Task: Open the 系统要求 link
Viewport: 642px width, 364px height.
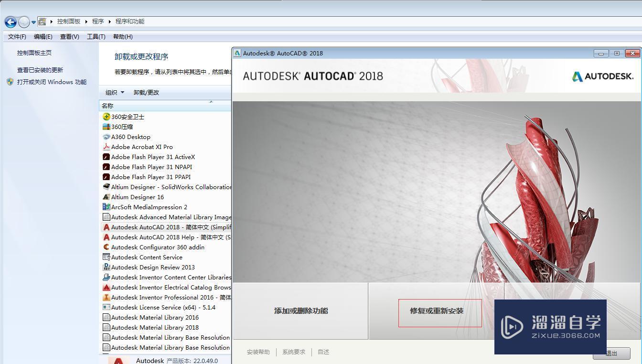Action: click(294, 352)
